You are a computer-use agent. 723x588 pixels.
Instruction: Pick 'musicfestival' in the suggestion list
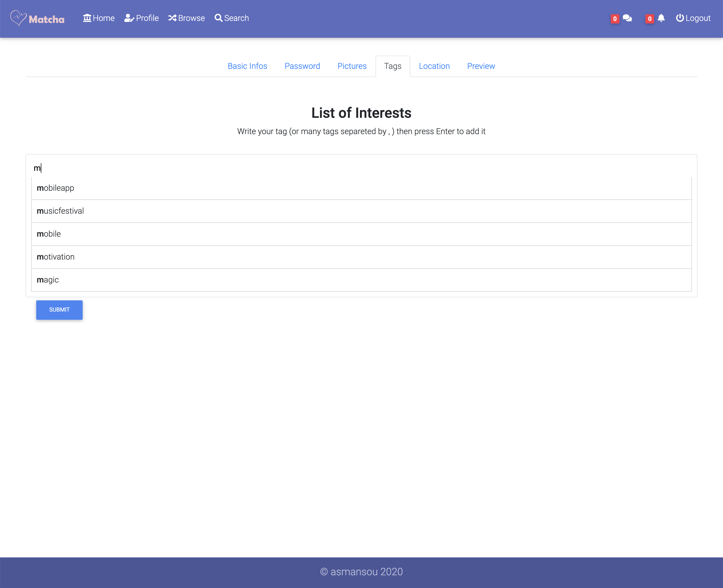[60, 211]
